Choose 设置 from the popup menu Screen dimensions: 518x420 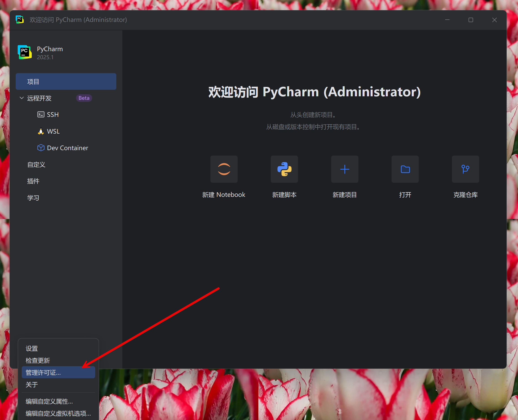(32, 348)
